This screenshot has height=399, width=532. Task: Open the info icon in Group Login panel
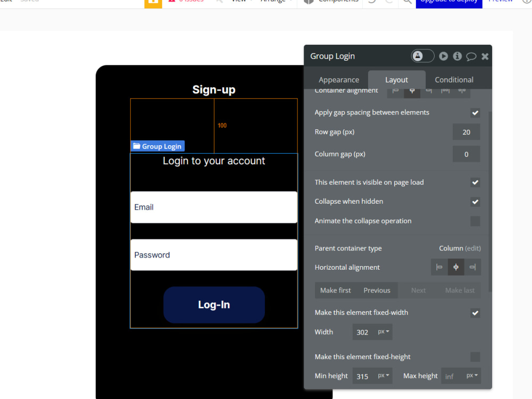458,56
